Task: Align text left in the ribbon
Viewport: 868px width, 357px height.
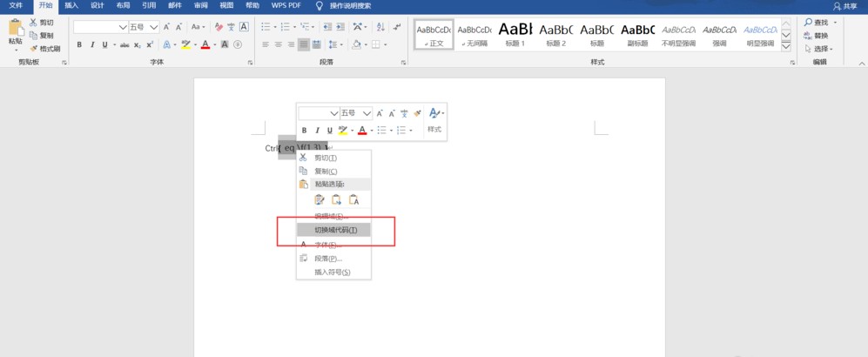Action: (x=266, y=44)
